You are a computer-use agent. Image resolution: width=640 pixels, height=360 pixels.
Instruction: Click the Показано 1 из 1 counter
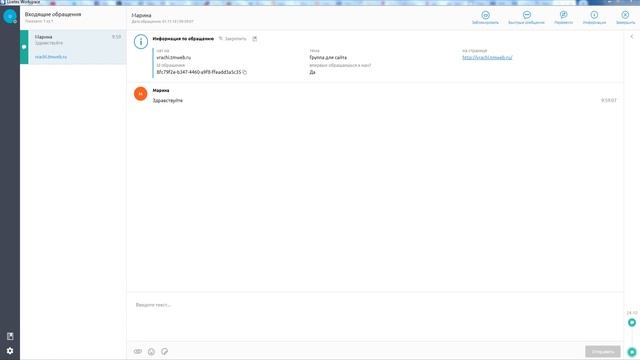(39, 21)
